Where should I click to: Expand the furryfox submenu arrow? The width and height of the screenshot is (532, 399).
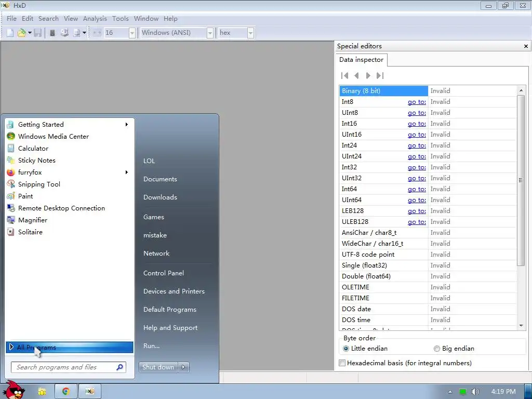click(x=127, y=172)
